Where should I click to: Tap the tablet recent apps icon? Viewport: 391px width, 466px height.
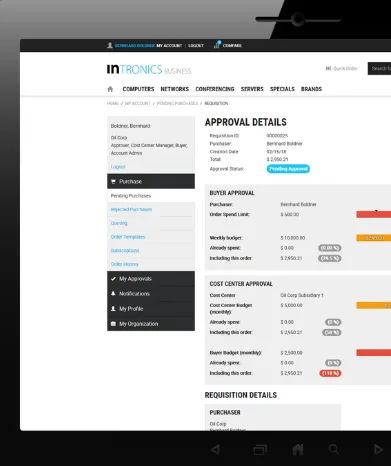(x=260, y=450)
